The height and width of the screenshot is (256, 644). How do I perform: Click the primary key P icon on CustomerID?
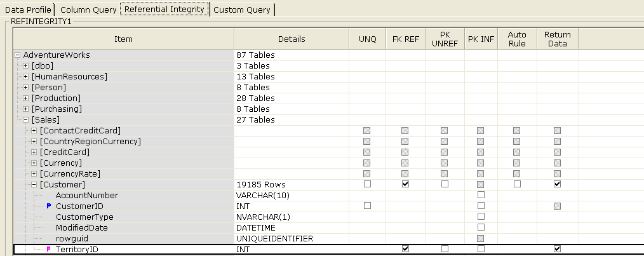point(49,206)
